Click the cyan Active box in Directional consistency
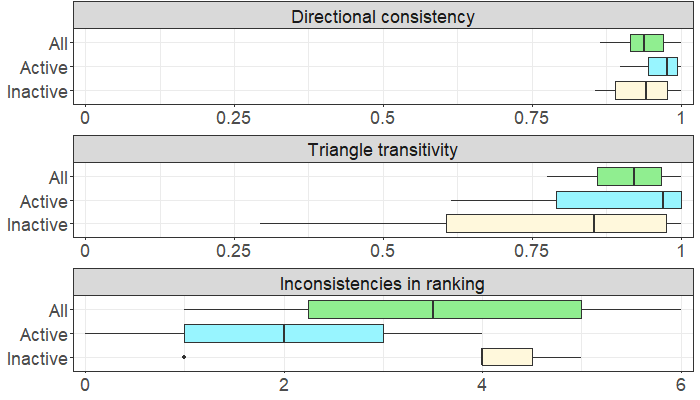Screen dimensions: 700x400 [663, 66]
